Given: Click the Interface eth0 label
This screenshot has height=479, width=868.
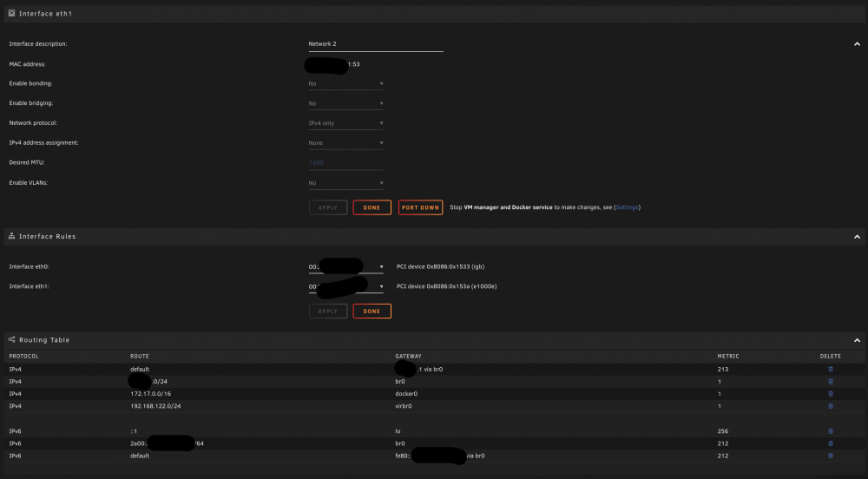Looking at the screenshot, I should click(29, 266).
